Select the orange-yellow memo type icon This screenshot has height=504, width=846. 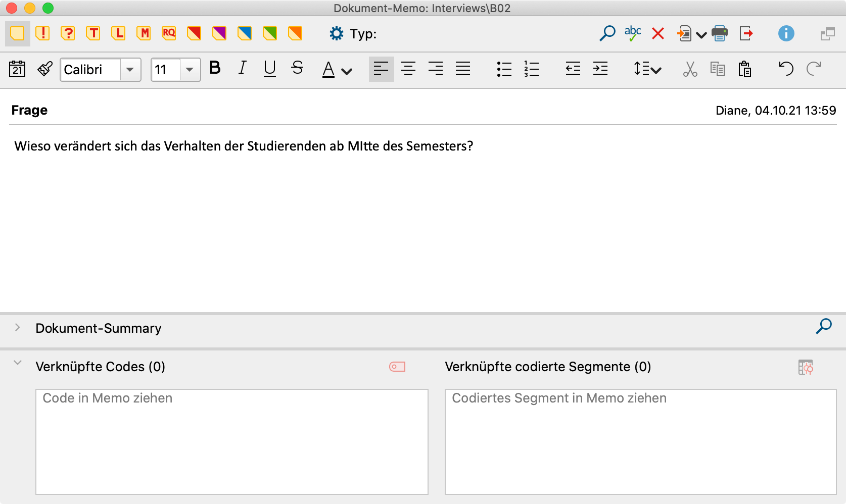click(295, 34)
